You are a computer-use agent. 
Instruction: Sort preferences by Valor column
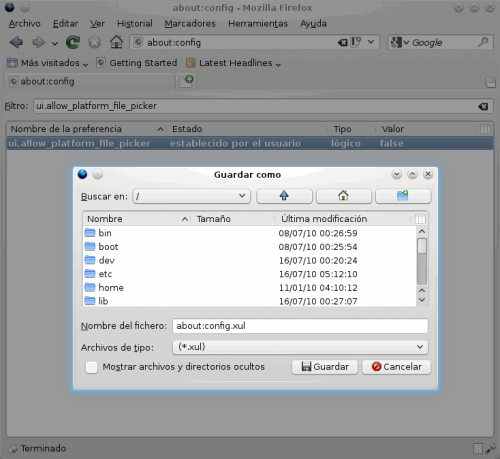pyautogui.click(x=427, y=129)
